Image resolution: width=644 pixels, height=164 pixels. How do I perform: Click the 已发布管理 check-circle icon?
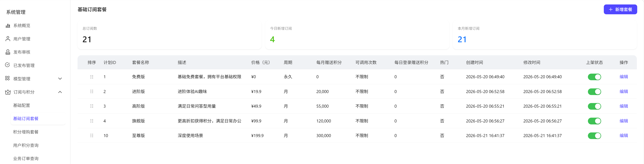[8, 65]
